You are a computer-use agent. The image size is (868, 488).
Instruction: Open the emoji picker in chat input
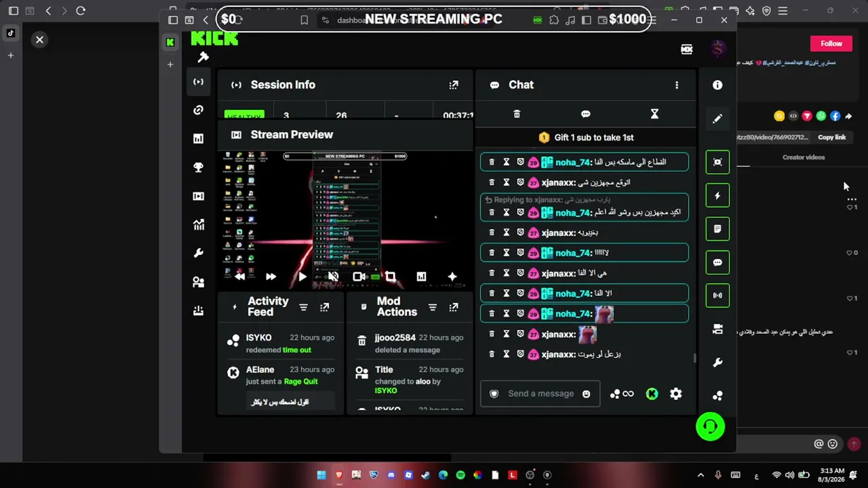point(587,394)
